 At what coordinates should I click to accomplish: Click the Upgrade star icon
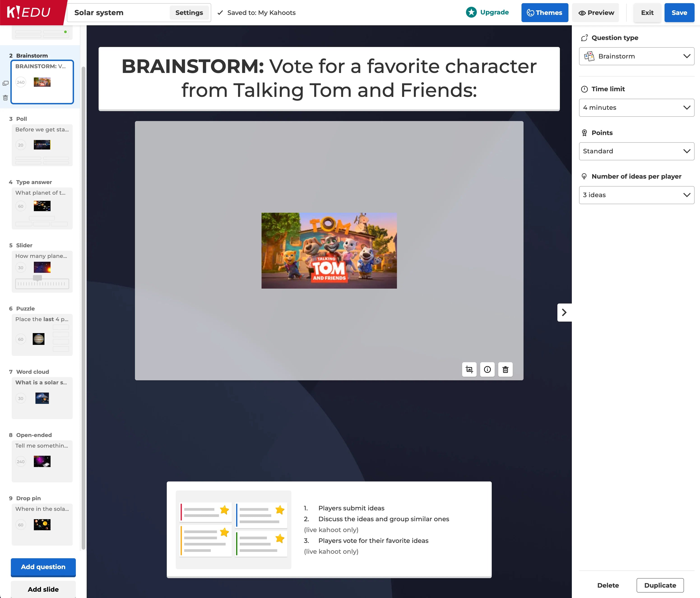click(471, 12)
